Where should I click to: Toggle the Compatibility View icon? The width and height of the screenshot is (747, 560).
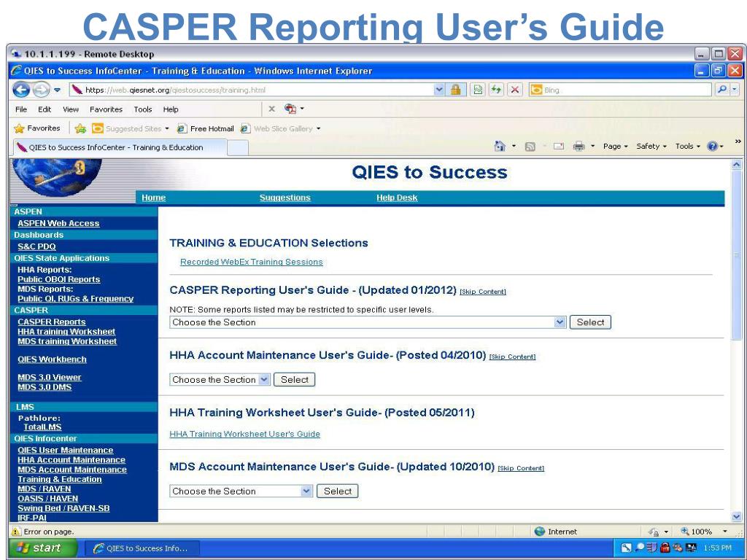[477, 90]
